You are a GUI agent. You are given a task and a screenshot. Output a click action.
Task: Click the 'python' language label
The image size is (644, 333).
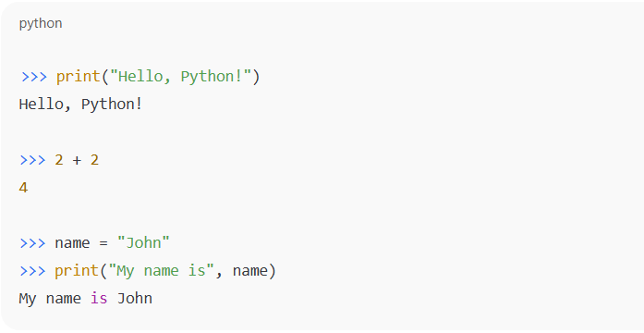tap(41, 23)
